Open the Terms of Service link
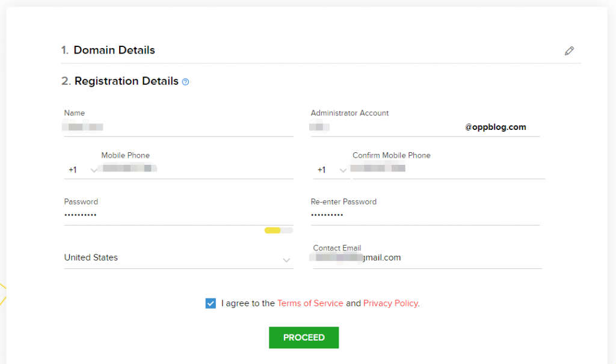 310,303
